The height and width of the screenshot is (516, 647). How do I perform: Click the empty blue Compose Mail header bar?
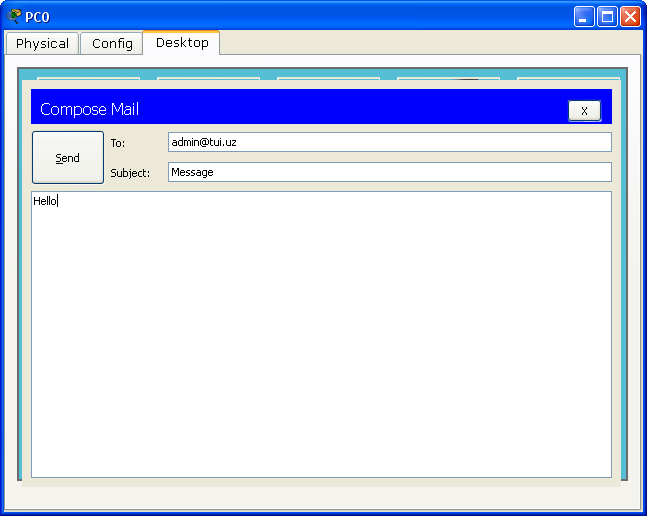(x=350, y=108)
